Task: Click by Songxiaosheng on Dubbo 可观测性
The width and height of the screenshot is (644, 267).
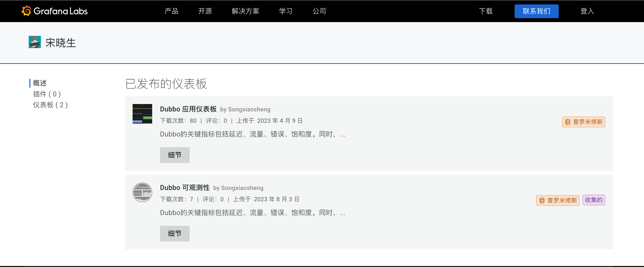Action: (238, 187)
